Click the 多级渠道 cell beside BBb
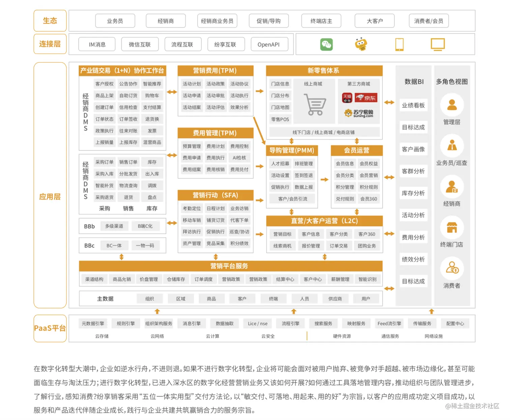Image resolution: width=510 pixels, height=420 pixels. [114, 226]
